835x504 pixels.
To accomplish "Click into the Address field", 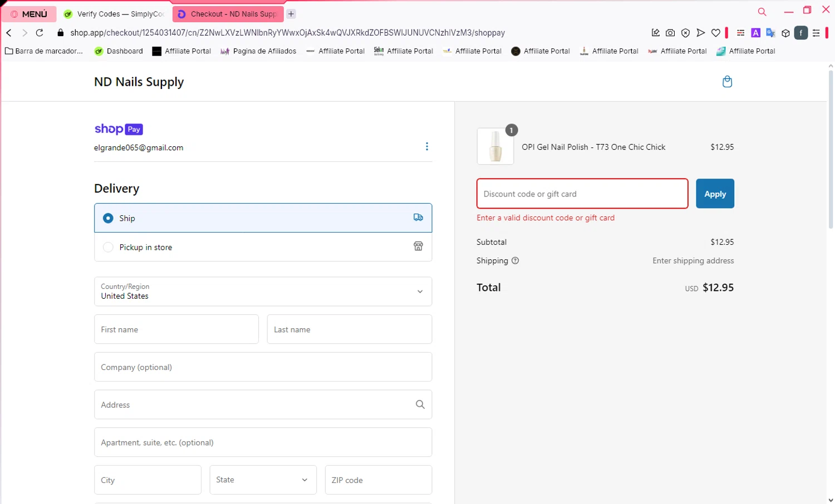I will point(263,404).
